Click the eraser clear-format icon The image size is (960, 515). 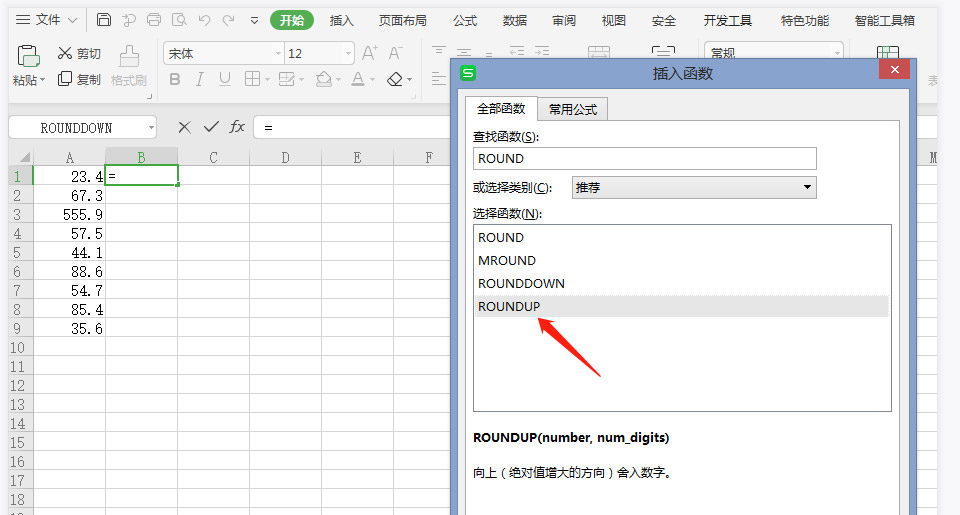pos(395,79)
